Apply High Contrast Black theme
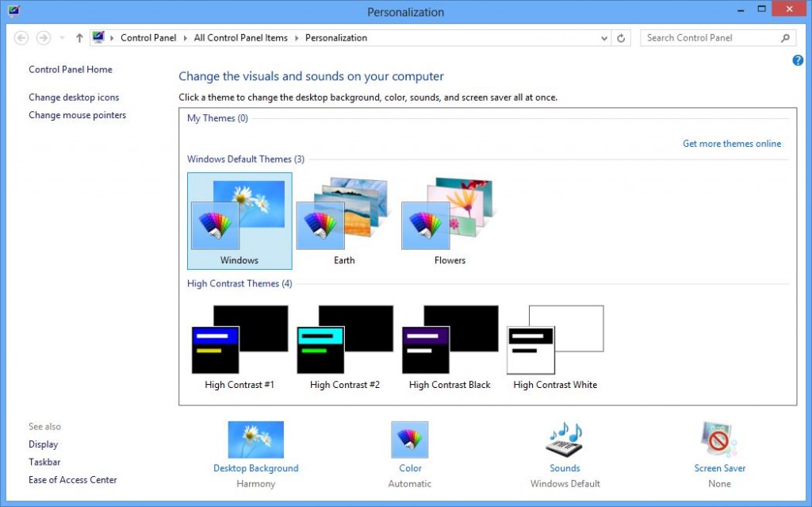The height and width of the screenshot is (507, 812). (x=450, y=348)
